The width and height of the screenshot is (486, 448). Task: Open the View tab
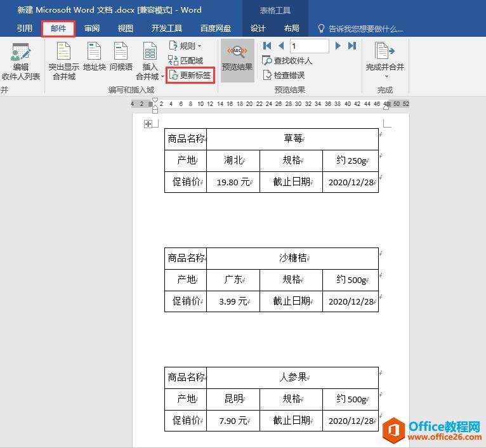click(125, 29)
